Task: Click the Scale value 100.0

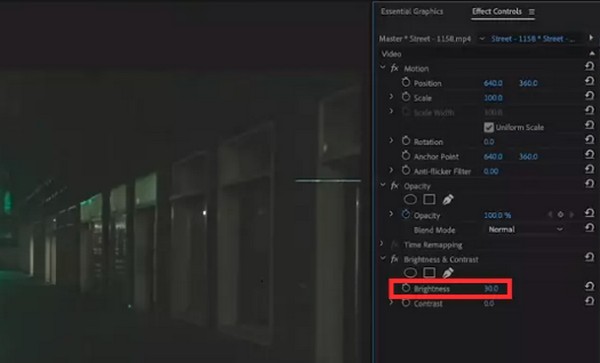Action: pyautogui.click(x=493, y=98)
